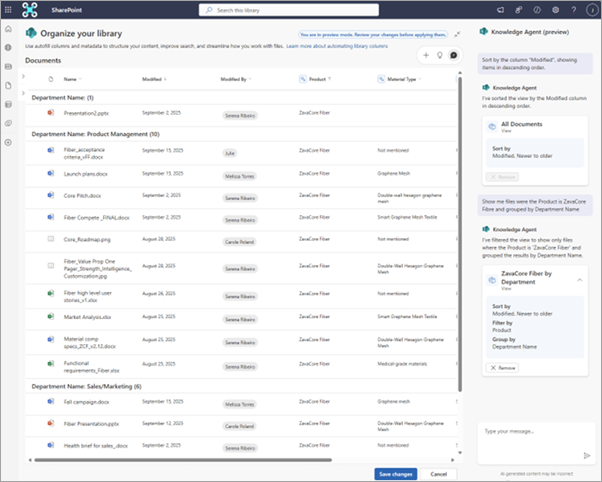Viewport: 602px width, 482px height.
Task: Click the create plus icon in left rail
Action: [x=8, y=142]
